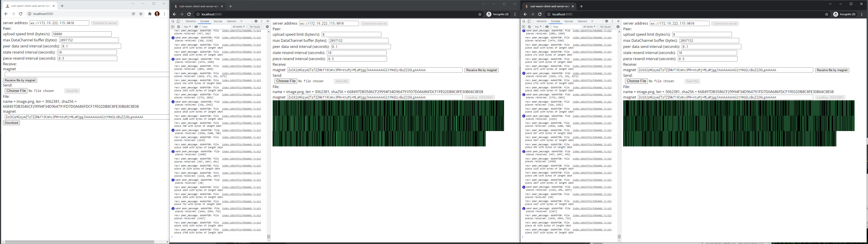Click the piece progress map in right window

pos(739,123)
